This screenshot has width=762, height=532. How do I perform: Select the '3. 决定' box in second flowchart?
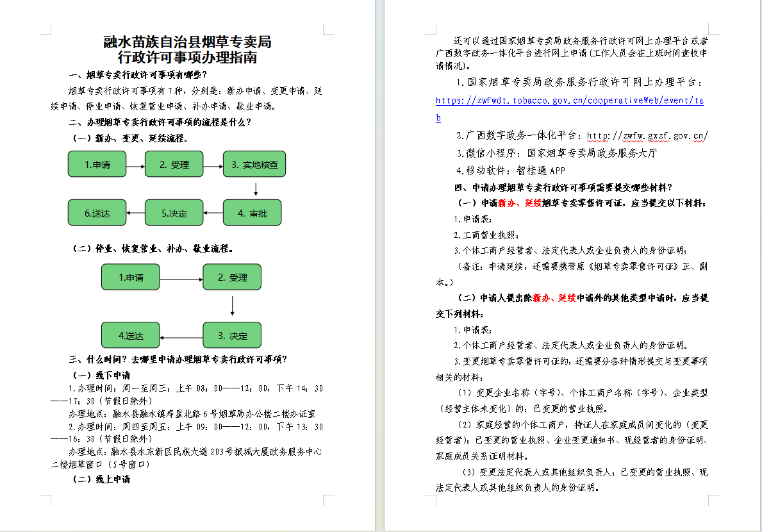[x=232, y=335]
